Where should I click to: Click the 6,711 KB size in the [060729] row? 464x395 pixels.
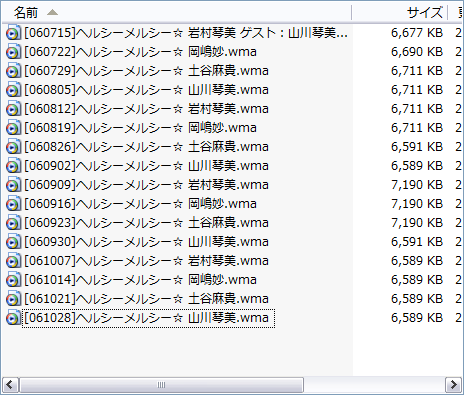click(417, 71)
